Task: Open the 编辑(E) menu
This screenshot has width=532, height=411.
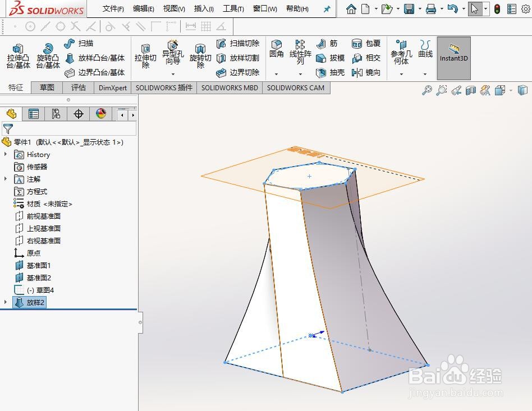Action: point(143,9)
